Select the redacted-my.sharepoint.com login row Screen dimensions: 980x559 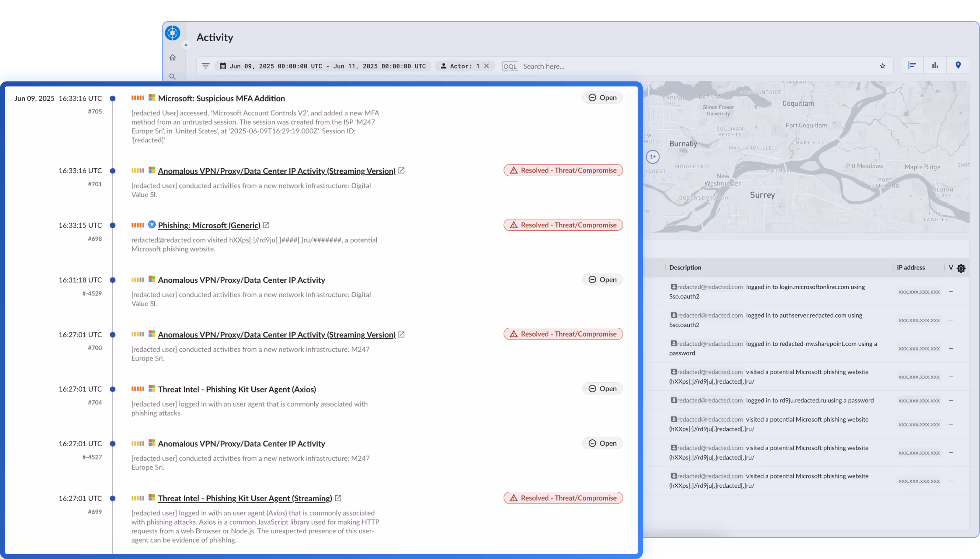806,348
